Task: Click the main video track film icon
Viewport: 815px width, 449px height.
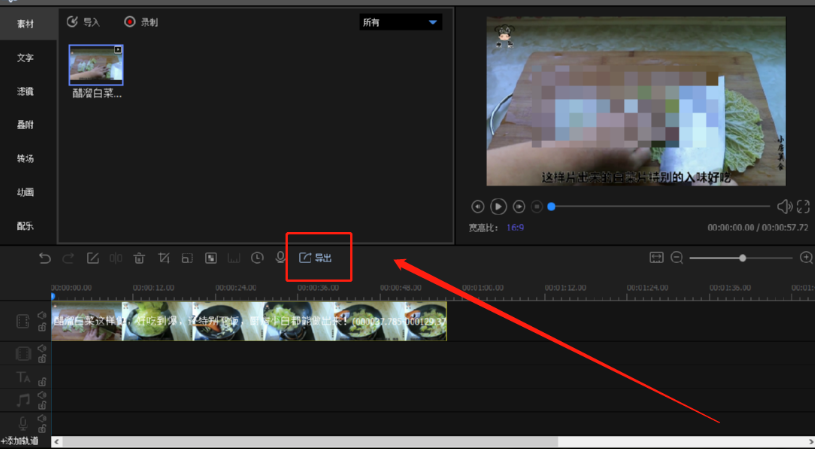Action: [23, 321]
